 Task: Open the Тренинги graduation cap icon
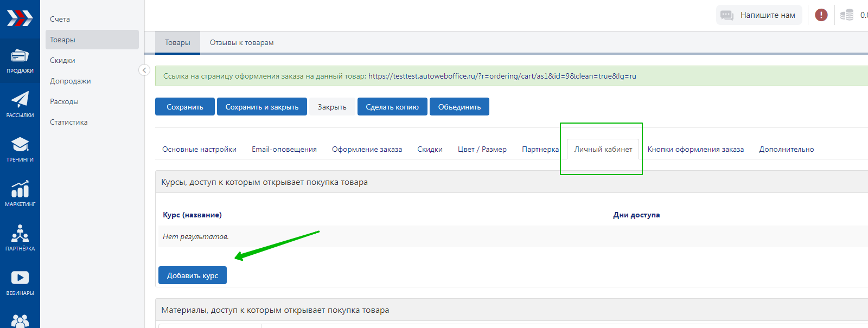click(20, 145)
